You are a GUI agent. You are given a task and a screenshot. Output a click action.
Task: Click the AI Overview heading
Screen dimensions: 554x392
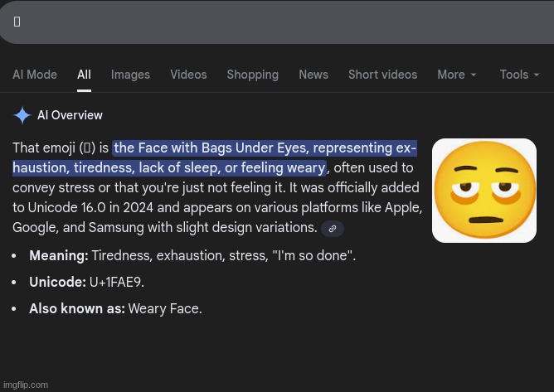(70, 115)
